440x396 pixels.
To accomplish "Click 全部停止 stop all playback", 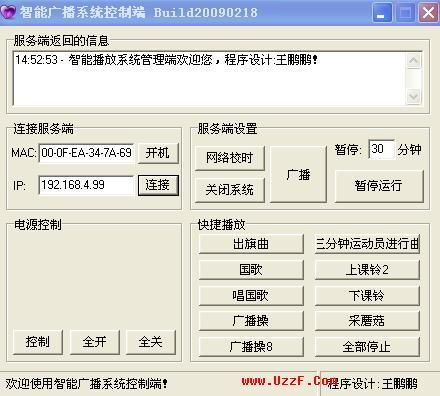I will tap(367, 347).
